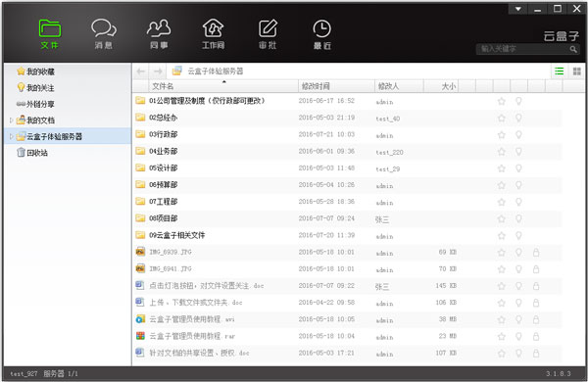Expand the 我的文档 tree node
Image resolution: width=588 pixels, height=382 pixels.
click(x=11, y=119)
